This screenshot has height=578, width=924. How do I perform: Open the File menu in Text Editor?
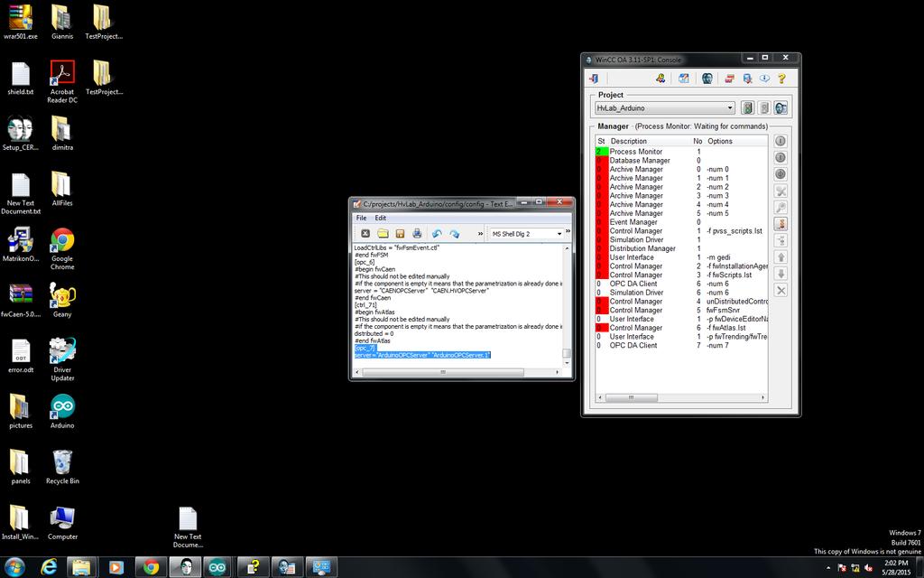(361, 219)
